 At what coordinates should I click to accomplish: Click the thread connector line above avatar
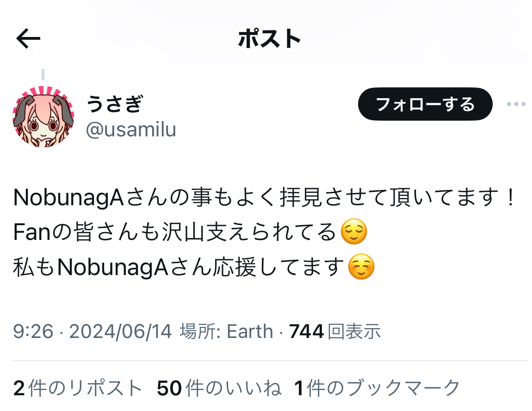pos(43,74)
